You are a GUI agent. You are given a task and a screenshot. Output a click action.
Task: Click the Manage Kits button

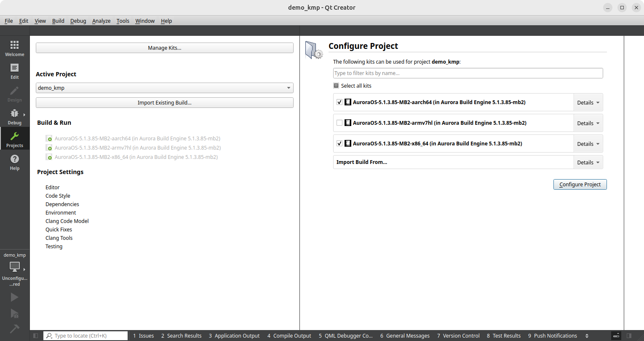(164, 48)
